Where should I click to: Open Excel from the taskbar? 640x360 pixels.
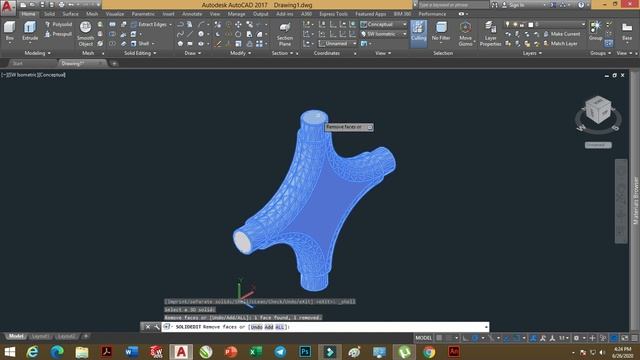[256, 352]
